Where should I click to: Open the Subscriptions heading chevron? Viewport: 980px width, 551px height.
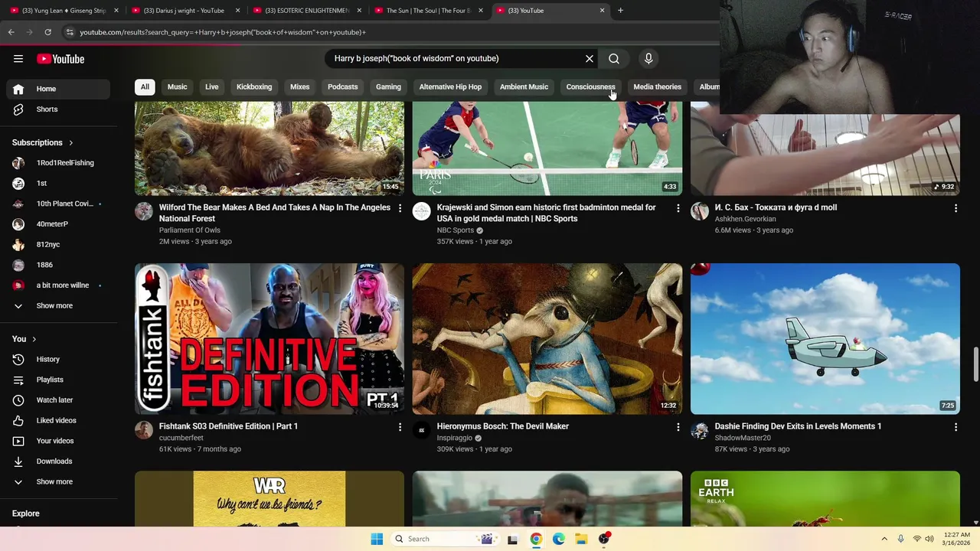[71, 143]
